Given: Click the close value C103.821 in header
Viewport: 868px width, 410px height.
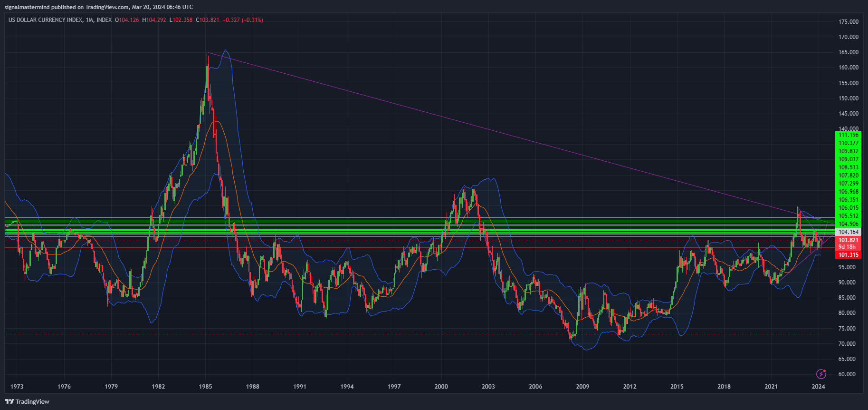Looking at the screenshot, I should point(208,20).
